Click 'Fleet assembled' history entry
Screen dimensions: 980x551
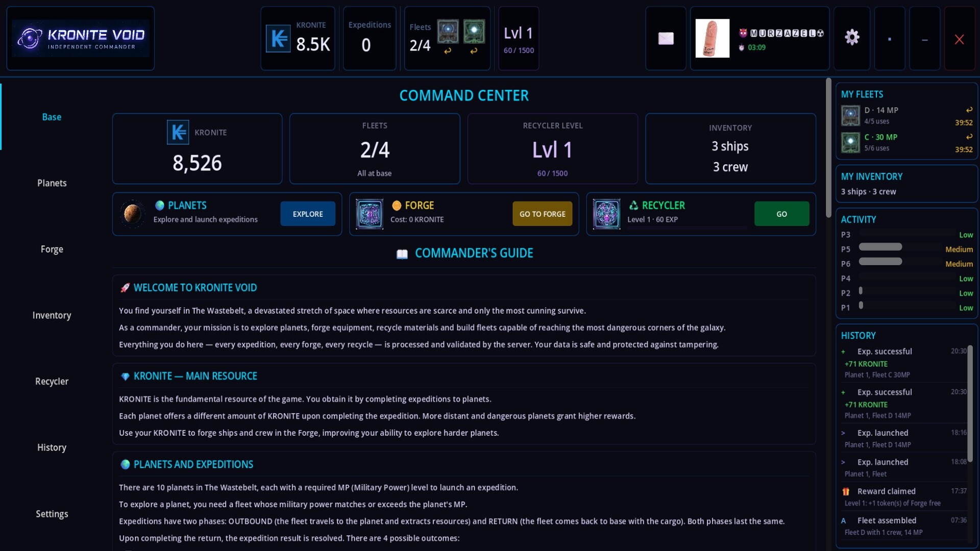pyautogui.click(x=904, y=526)
